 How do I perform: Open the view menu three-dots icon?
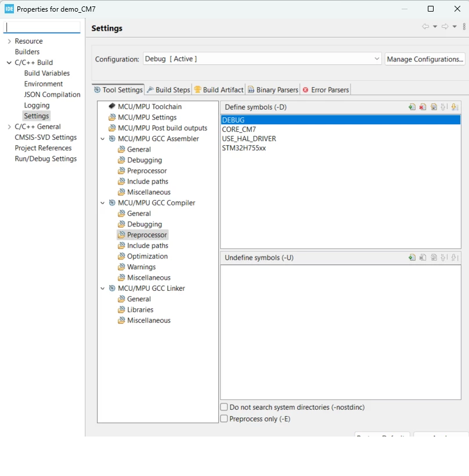click(464, 26)
